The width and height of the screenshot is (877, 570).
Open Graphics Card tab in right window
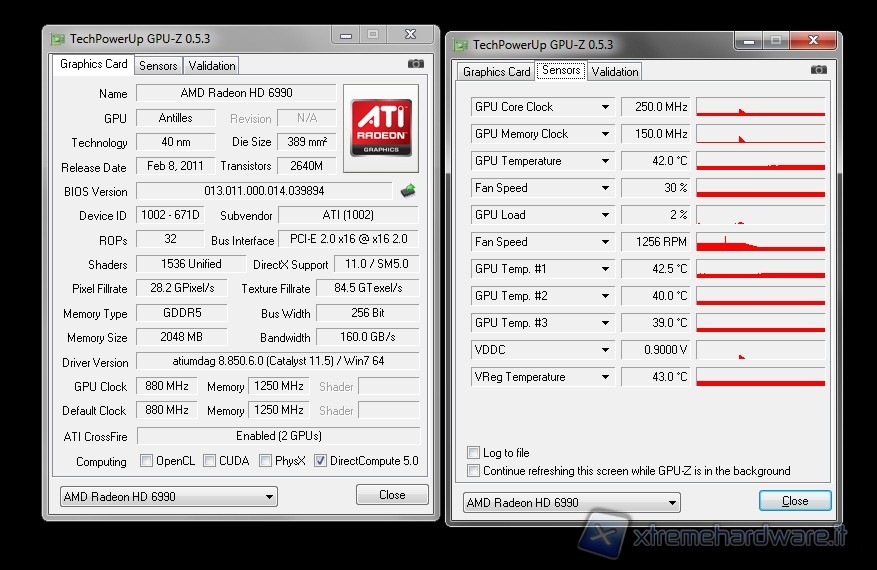(496, 72)
